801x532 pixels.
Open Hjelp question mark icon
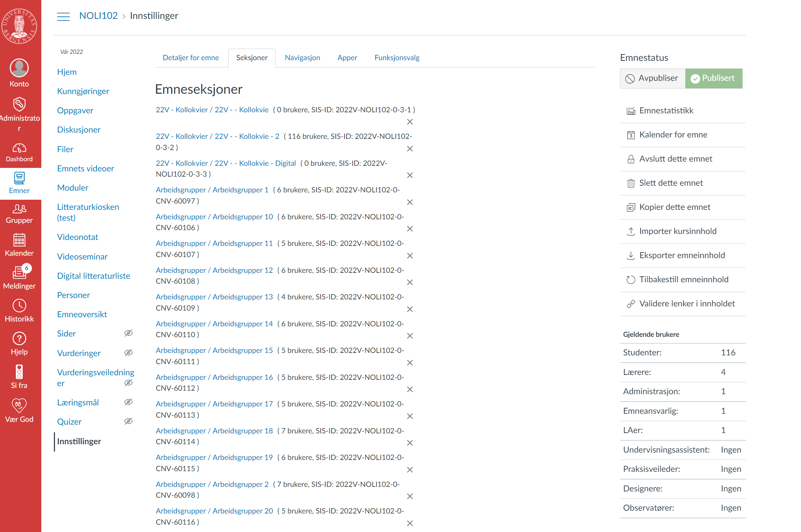(19, 339)
